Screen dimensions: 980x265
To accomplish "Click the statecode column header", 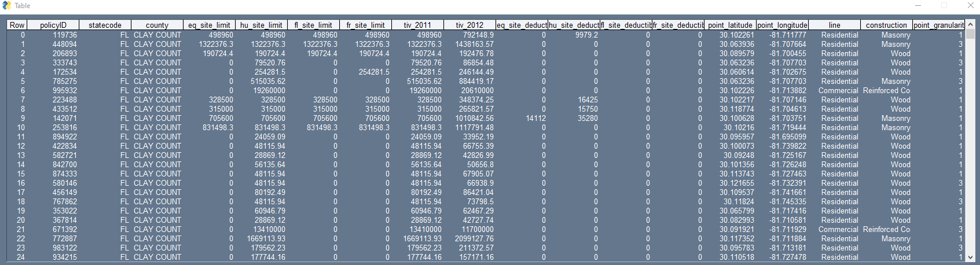I will 105,25.
